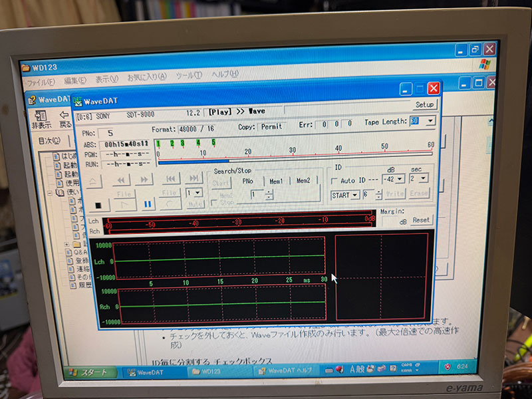Click the IME A般 input mode indicator

tap(356, 369)
